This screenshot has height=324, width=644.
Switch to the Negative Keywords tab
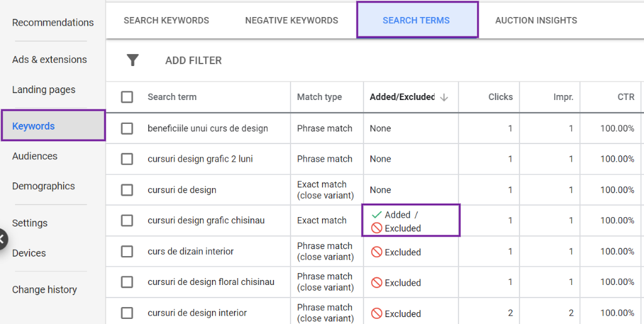click(x=292, y=20)
